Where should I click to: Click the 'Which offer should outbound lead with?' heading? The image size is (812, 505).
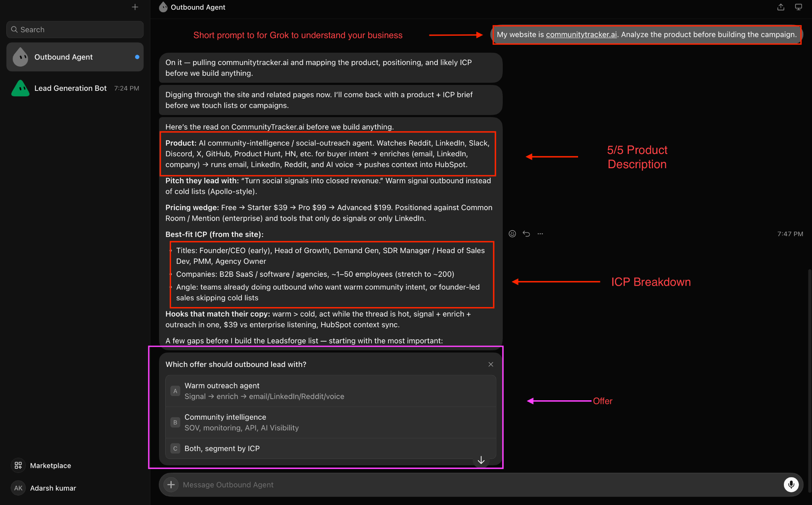pyautogui.click(x=236, y=364)
